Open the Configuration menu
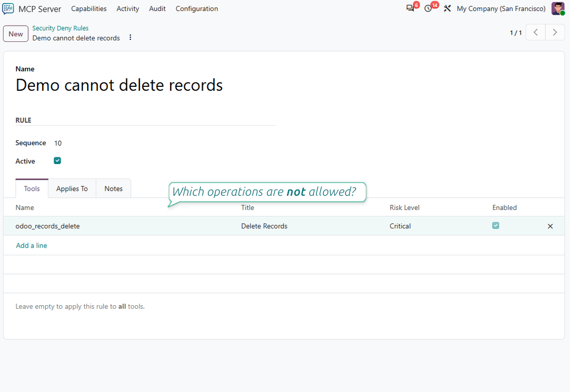Viewport: 570px width, 392px height. pos(197,9)
